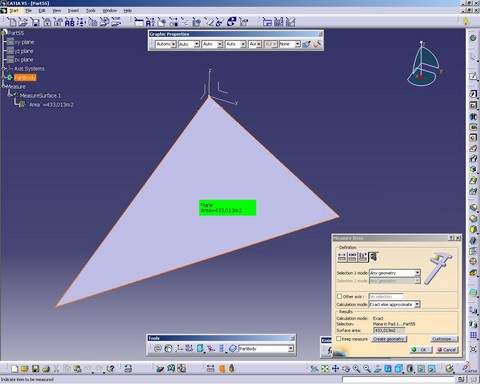Select PartBody in the specification tree
This screenshot has height=384, width=480.
[25, 77]
